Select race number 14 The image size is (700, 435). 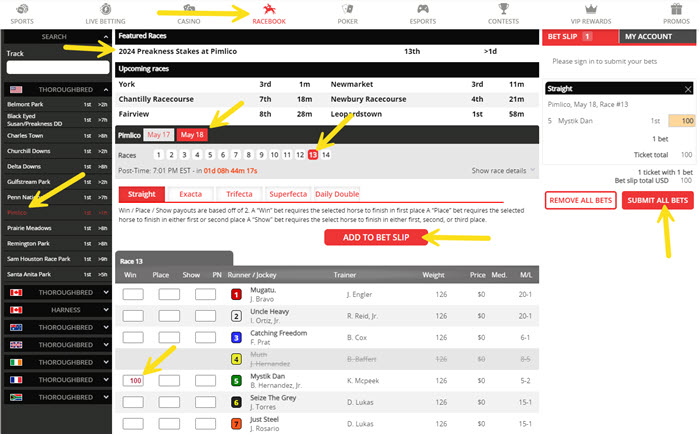click(x=325, y=155)
